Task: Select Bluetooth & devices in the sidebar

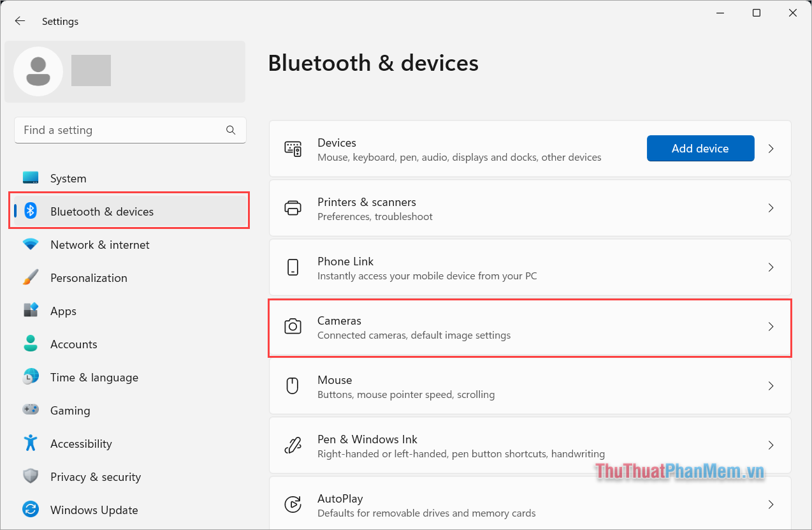Action: tap(102, 210)
